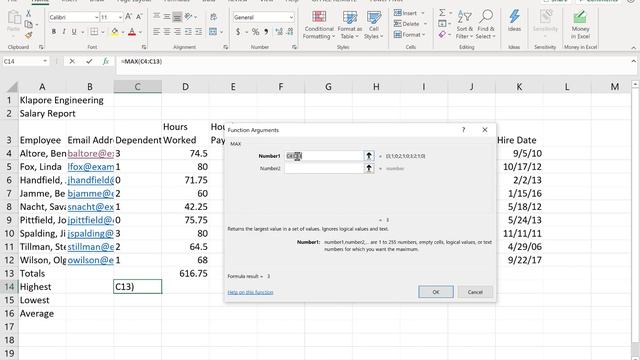Confirm formula with the checkmark icon

click(89, 61)
